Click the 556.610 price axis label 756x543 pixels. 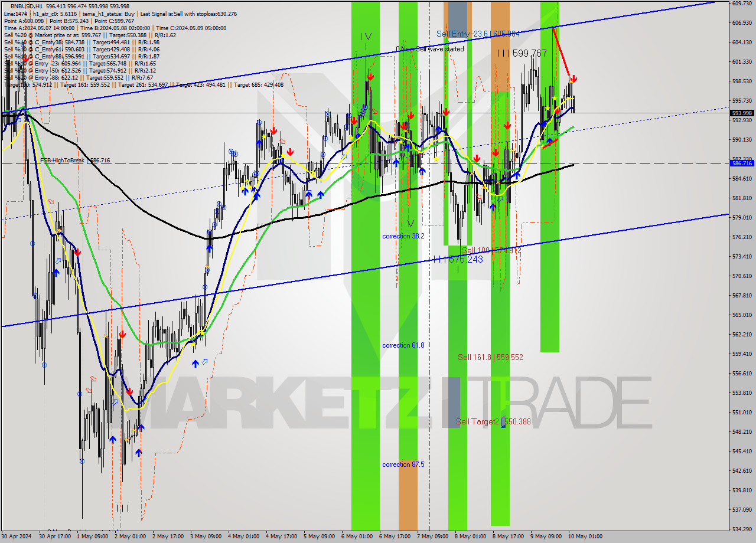click(x=742, y=373)
